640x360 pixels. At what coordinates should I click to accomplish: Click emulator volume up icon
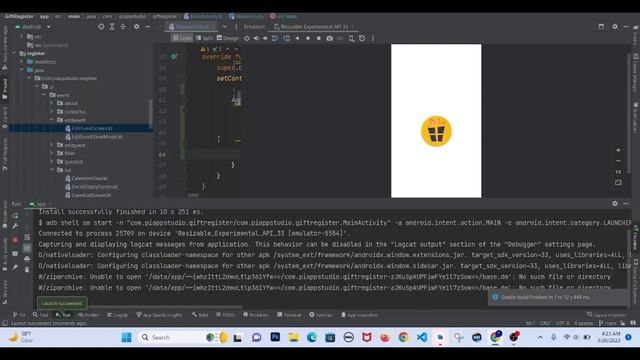click(256, 38)
